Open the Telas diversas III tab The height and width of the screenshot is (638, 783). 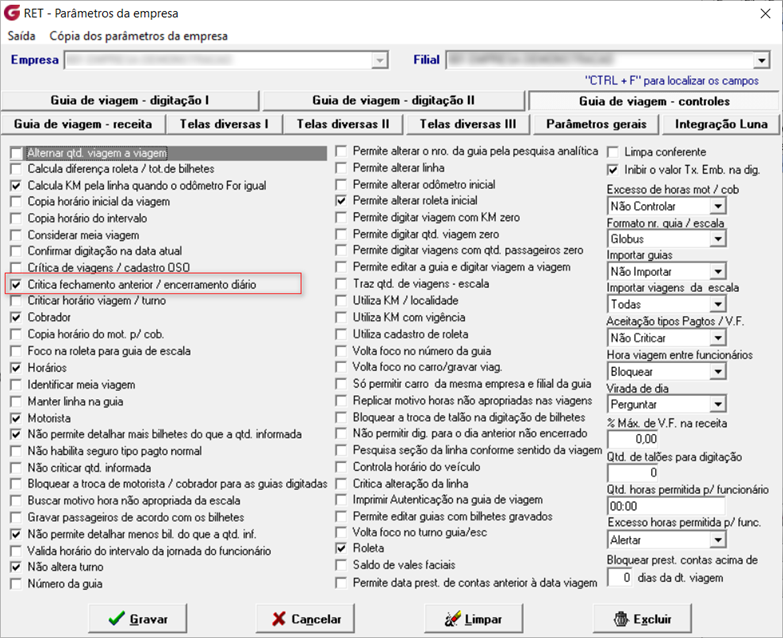coord(467,124)
